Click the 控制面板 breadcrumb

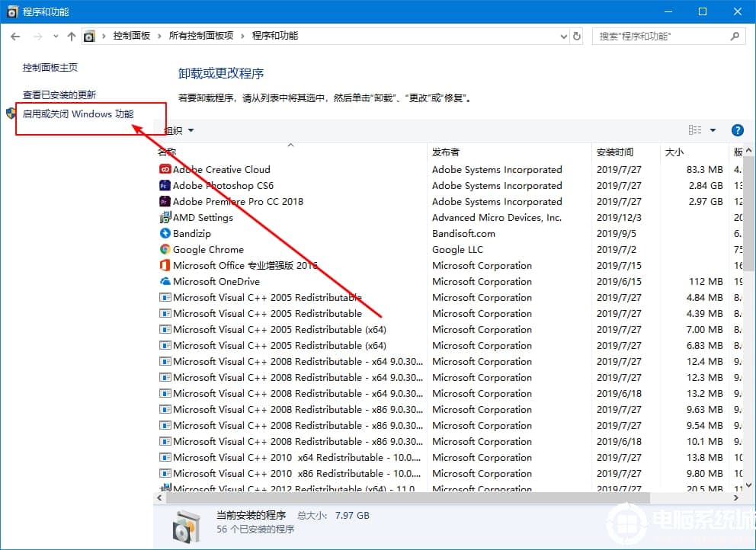(x=132, y=36)
